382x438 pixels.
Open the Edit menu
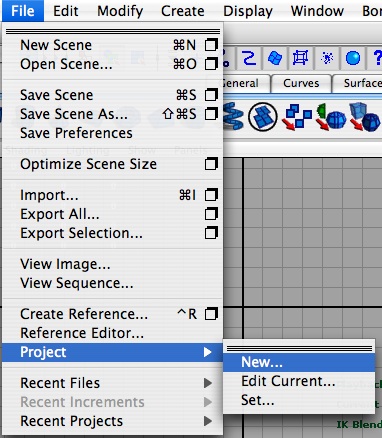point(66,11)
